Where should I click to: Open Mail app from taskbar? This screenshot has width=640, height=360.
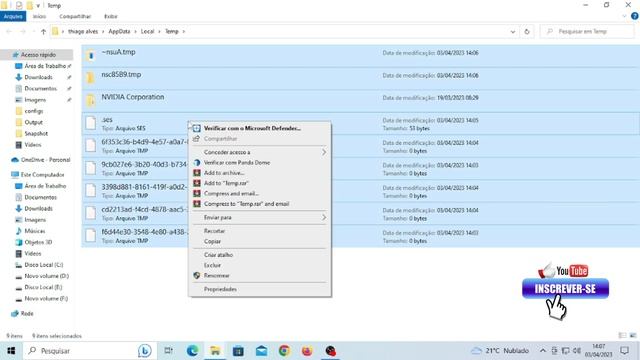(261, 351)
